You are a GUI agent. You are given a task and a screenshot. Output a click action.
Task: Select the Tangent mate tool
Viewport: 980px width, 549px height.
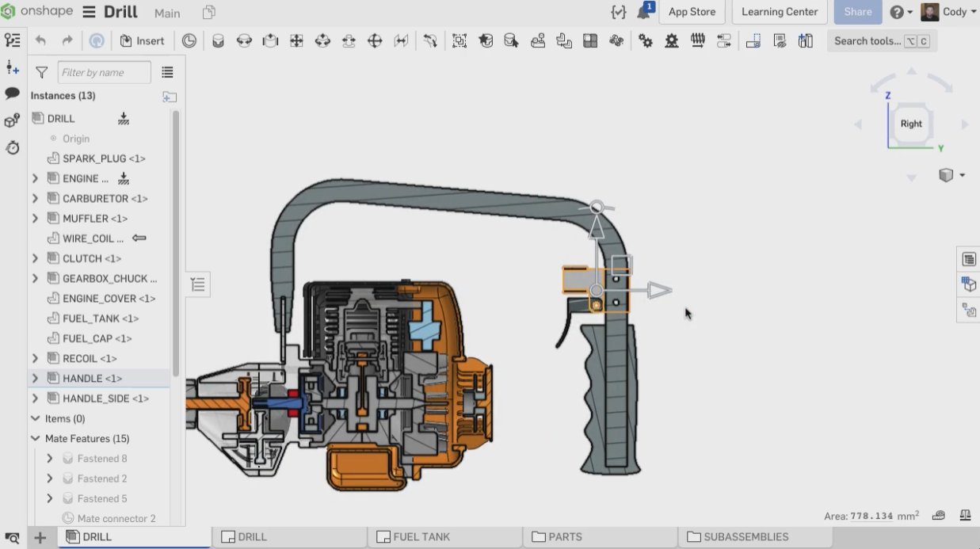(x=430, y=41)
